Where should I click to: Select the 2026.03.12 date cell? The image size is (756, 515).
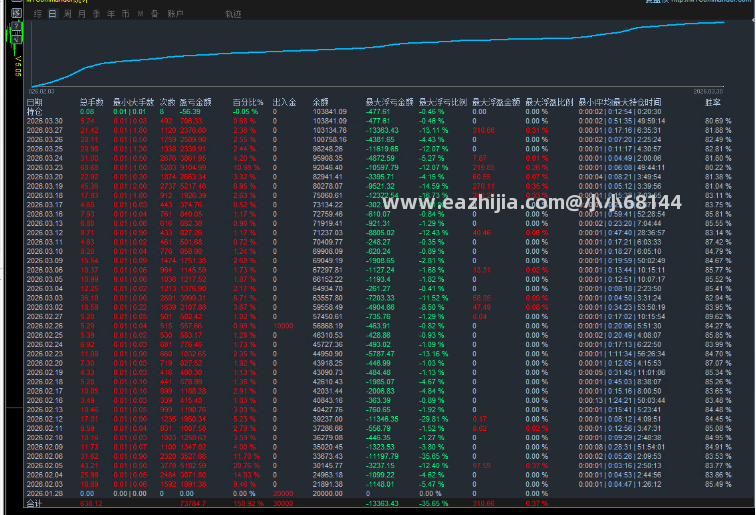[44, 233]
